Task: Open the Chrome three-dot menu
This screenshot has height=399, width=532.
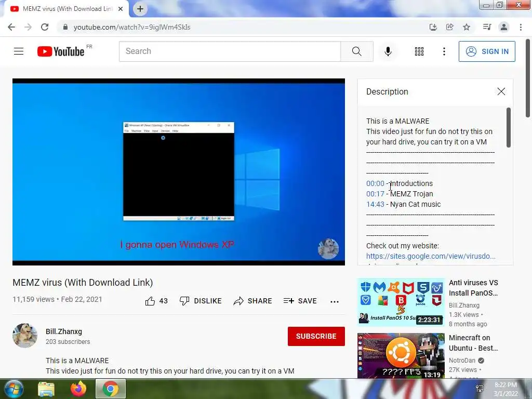Action: pyautogui.click(x=521, y=27)
